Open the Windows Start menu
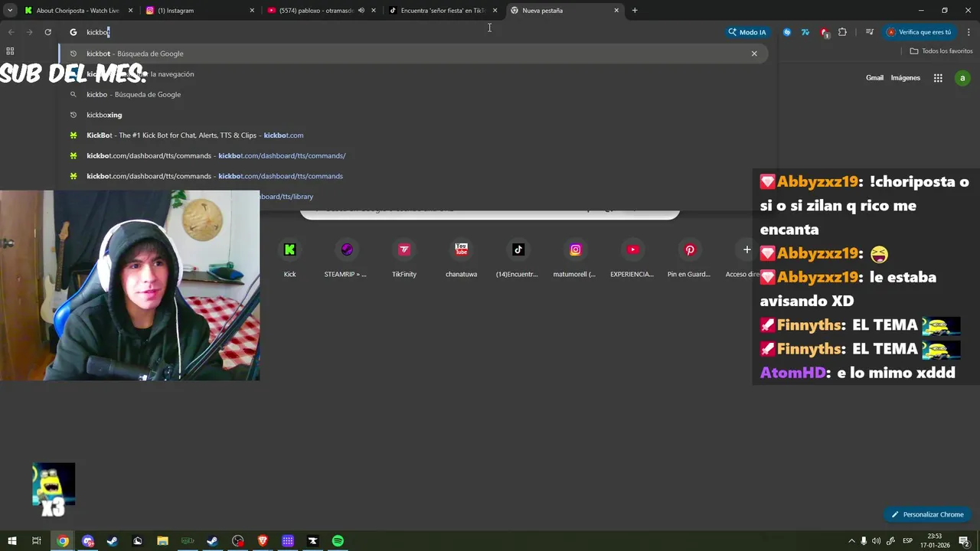Image resolution: width=980 pixels, height=551 pixels. pyautogui.click(x=12, y=541)
